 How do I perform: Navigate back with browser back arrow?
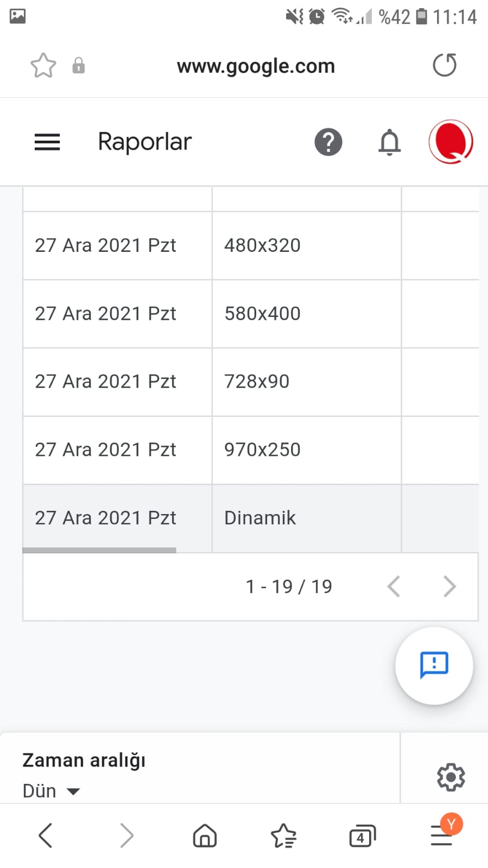pos(46,835)
